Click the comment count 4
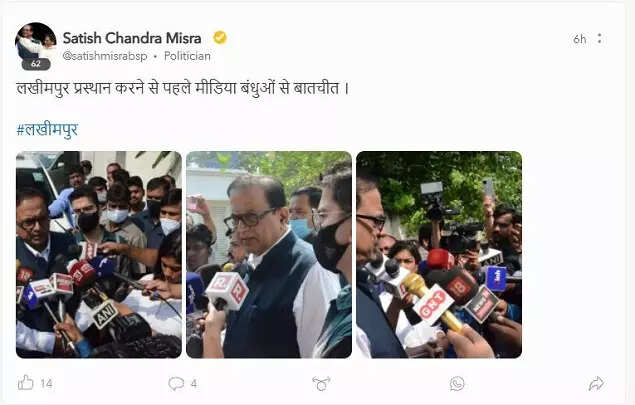 click(194, 384)
